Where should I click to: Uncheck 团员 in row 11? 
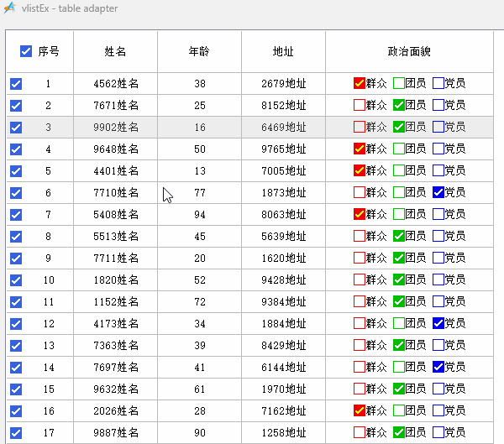click(398, 301)
